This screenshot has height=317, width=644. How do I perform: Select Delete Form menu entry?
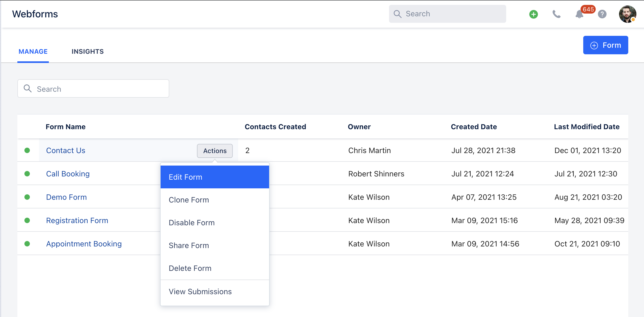point(215,268)
